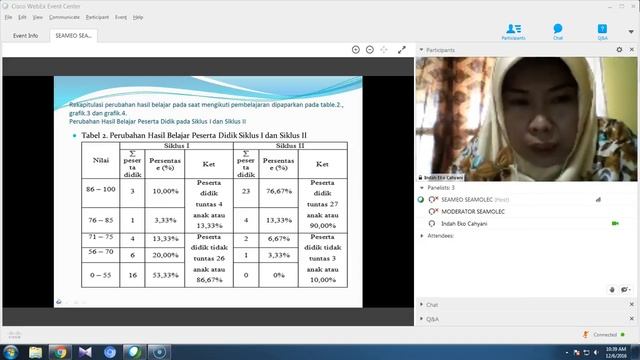640x360 pixels.
Task: Open Participants panel settings gear
Action: pos(619,49)
